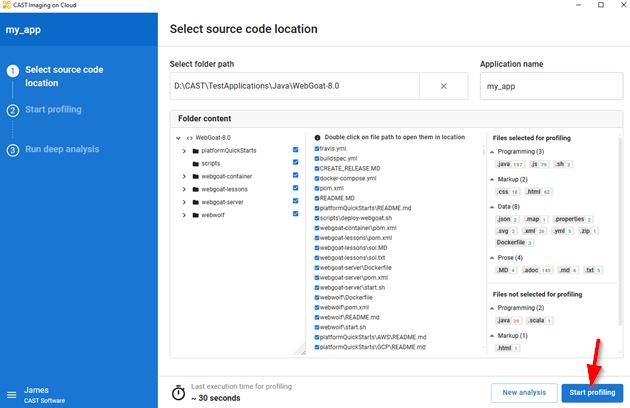Collapse the Data (8) group

(x=492, y=207)
